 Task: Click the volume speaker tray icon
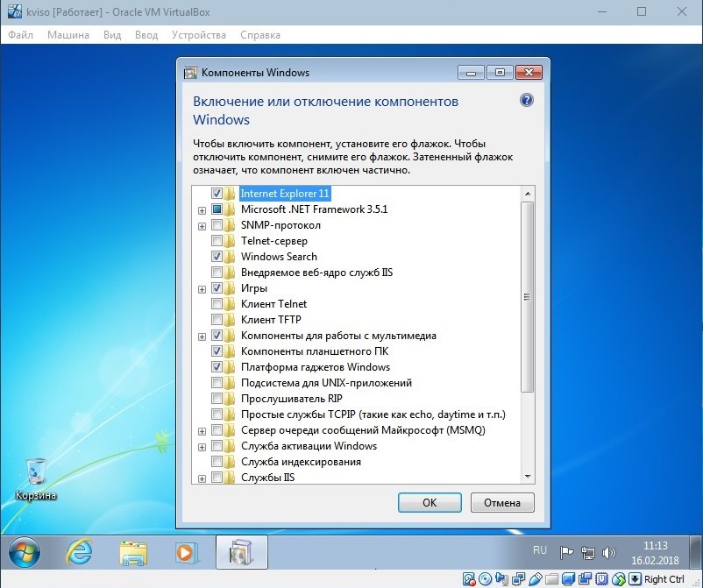coord(608,553)
